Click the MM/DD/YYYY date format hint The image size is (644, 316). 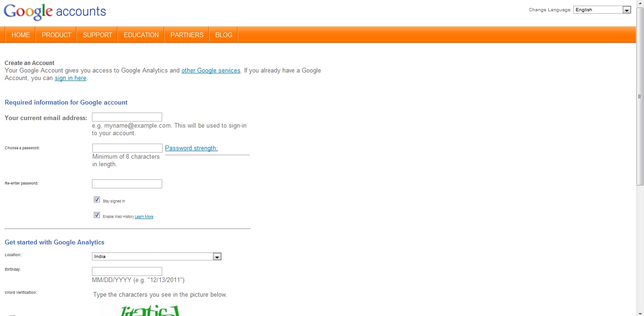tap(138, 280)
